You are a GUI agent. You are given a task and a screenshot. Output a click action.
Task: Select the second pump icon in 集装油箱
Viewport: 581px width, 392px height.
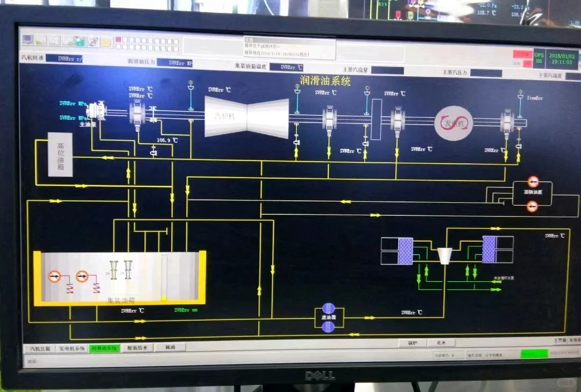click(x=82, y=276)
